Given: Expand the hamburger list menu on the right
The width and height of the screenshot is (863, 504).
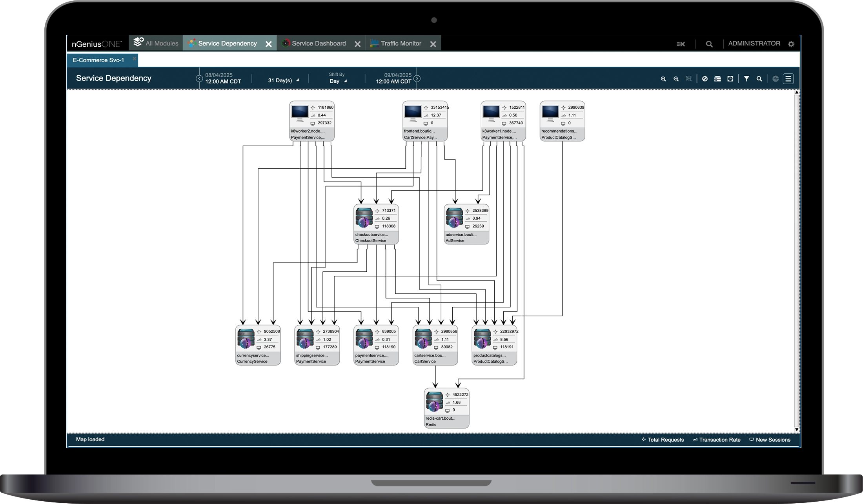Looking at the screenshot, I should point(788,79).
